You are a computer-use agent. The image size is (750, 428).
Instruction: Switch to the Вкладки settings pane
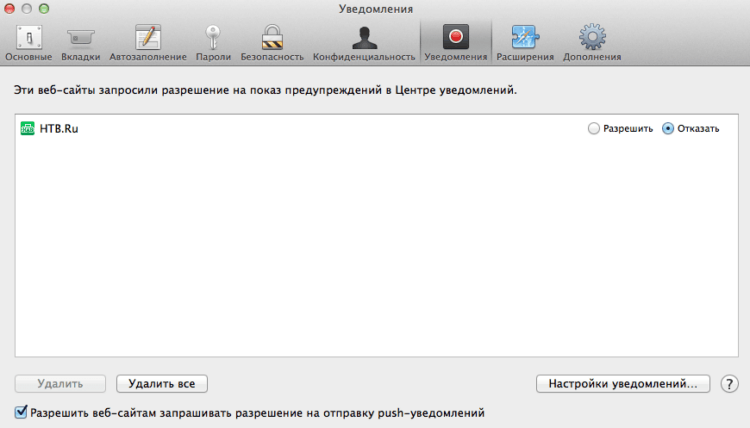tap(80, 41)
